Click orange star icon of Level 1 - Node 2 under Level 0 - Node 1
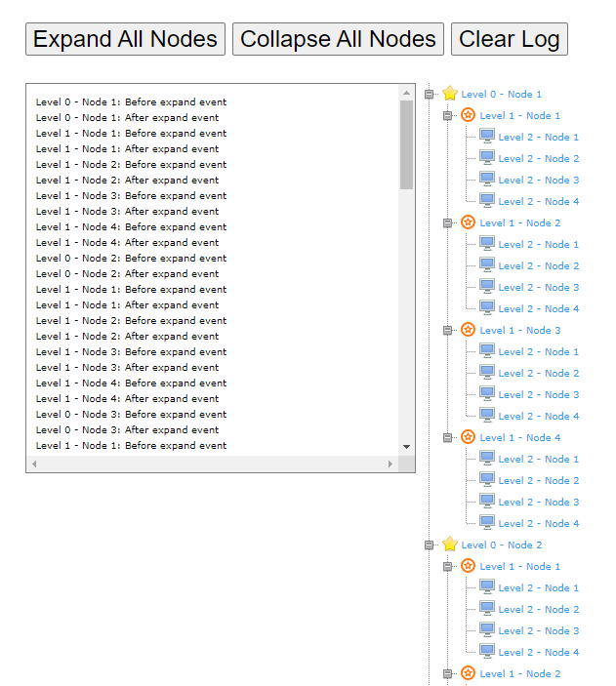 point(468,222)
